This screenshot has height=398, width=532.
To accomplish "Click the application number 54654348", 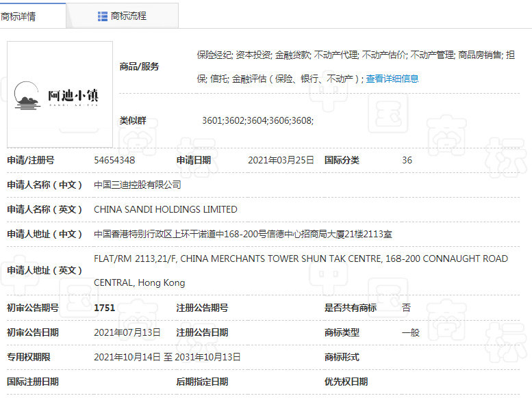I will point(114,160).
